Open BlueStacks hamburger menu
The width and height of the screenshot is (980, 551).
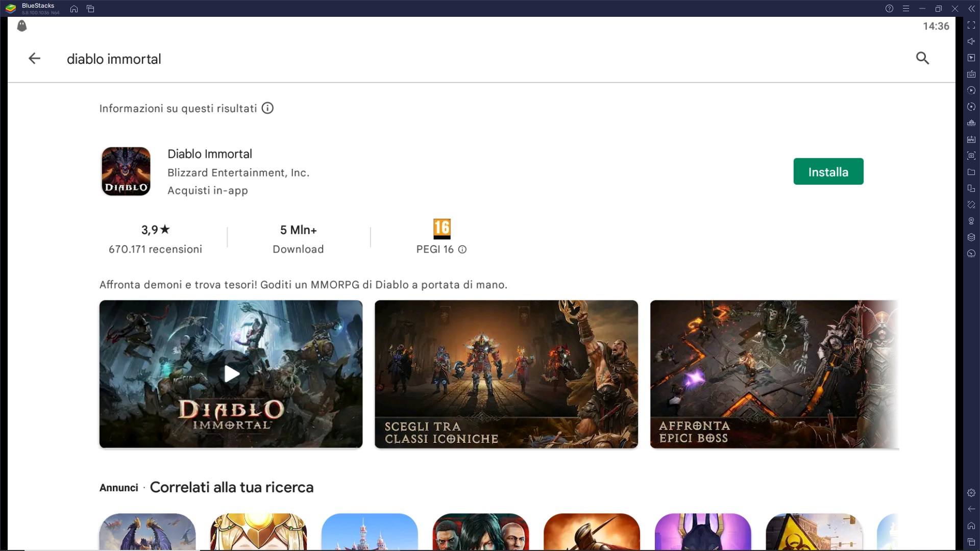click(x=906, y=9)
